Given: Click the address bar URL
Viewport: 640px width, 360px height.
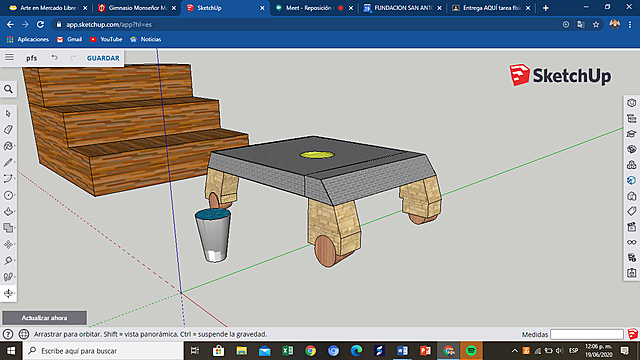Looking at the screenshot, I should [109, 24].
